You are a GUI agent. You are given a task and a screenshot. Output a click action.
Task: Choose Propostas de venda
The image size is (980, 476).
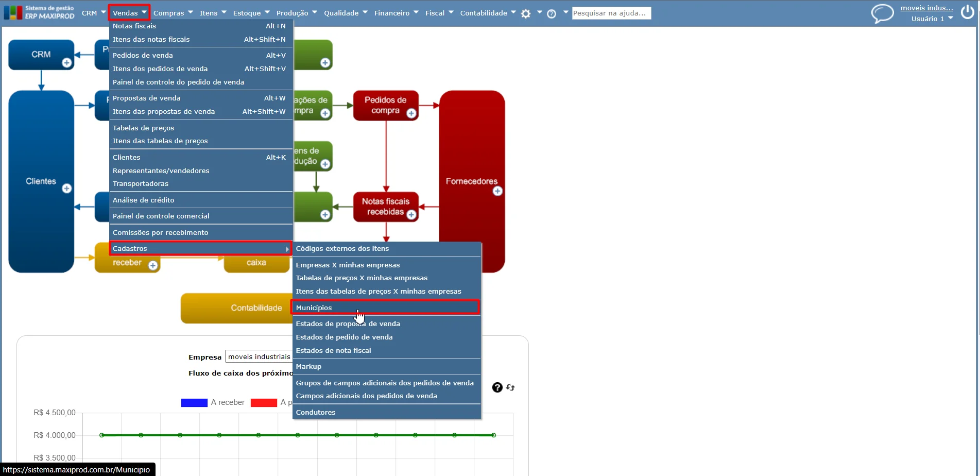click(201, 98)
